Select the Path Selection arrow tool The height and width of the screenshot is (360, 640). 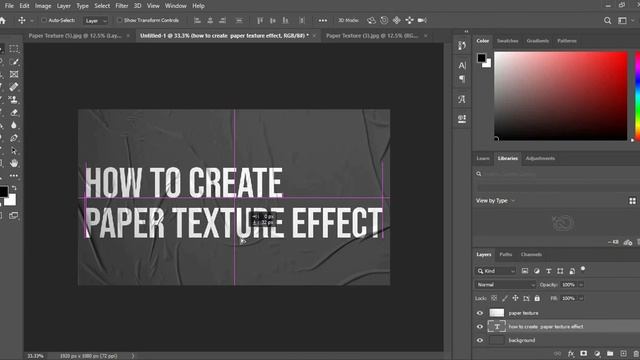click(14, 151)
